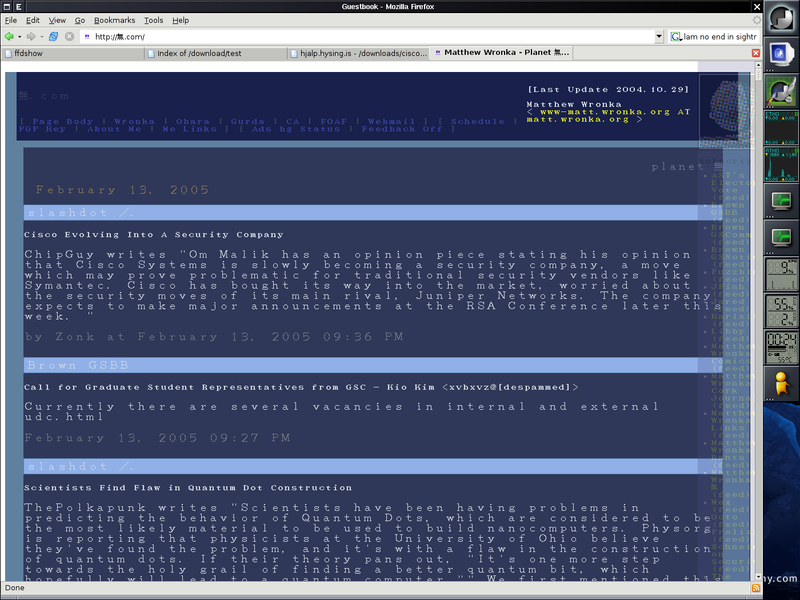Switch to the ffdshow tab
The height and width of the screenshot is (600, 800).
click(72, 53)
